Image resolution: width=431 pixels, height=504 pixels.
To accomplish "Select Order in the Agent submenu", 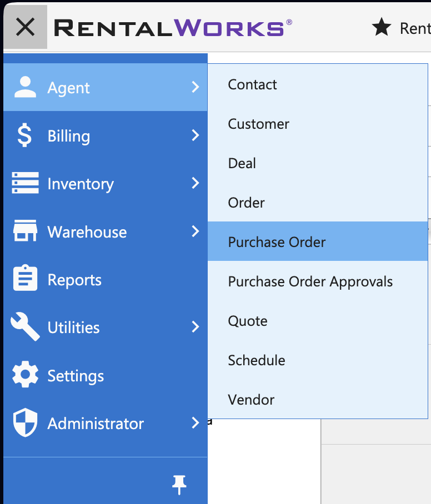I will [x=318, y=203].
